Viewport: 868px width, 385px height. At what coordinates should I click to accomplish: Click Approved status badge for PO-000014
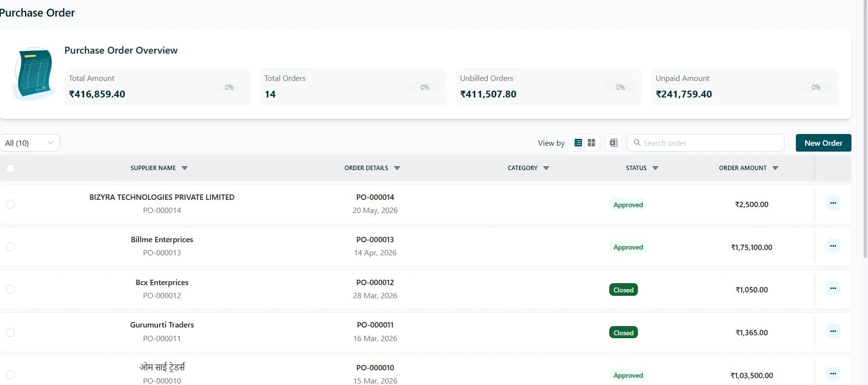(628, 205)
